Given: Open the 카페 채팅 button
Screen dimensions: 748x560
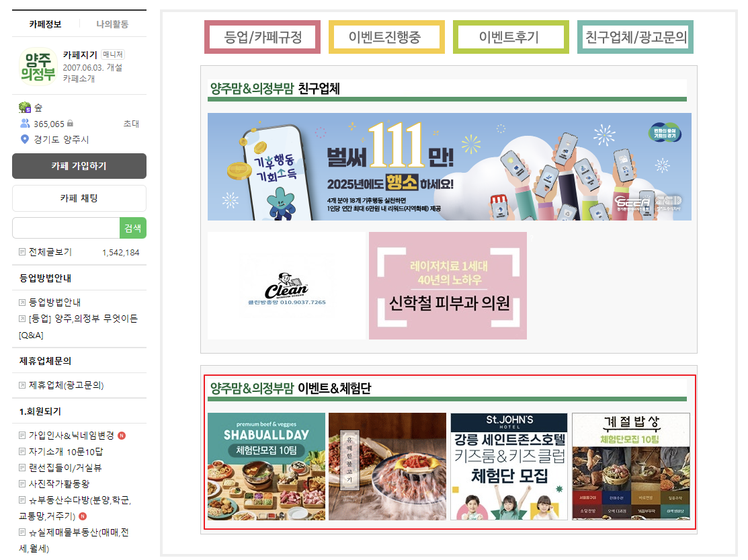Looking at the screenshot, I should (79, 198).
